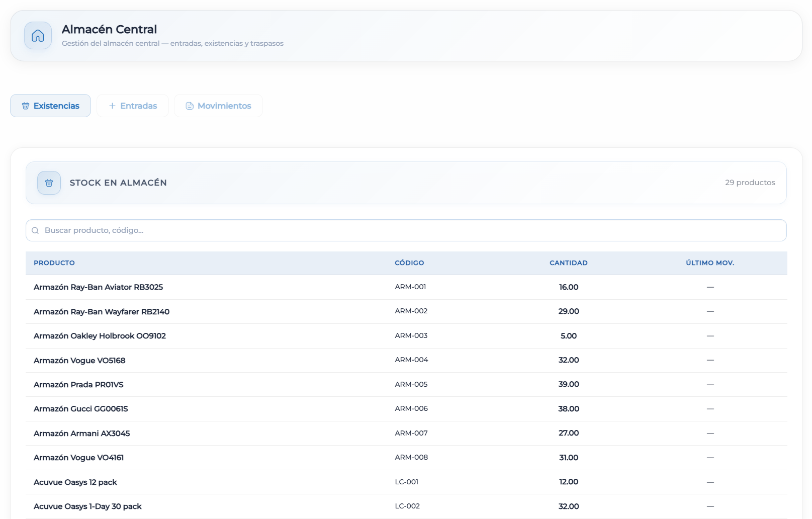Click the 29 productos count label
812x519 pixels.
coord(750,183)
